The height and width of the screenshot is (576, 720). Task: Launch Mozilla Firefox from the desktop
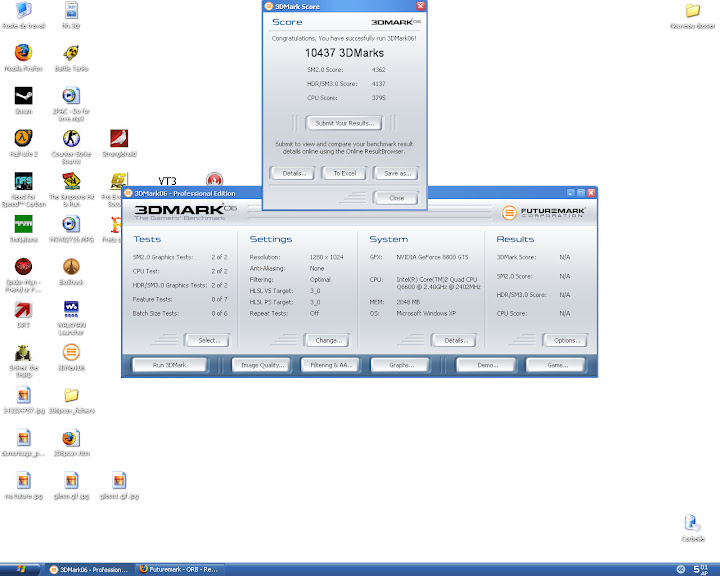pos(23,57)
